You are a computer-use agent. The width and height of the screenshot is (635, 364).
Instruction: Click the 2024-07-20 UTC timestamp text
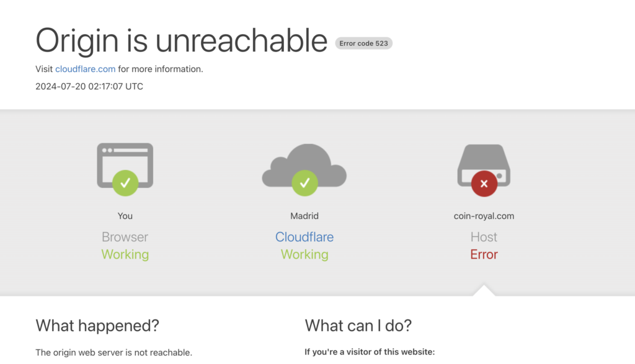(x=89, y=86)
